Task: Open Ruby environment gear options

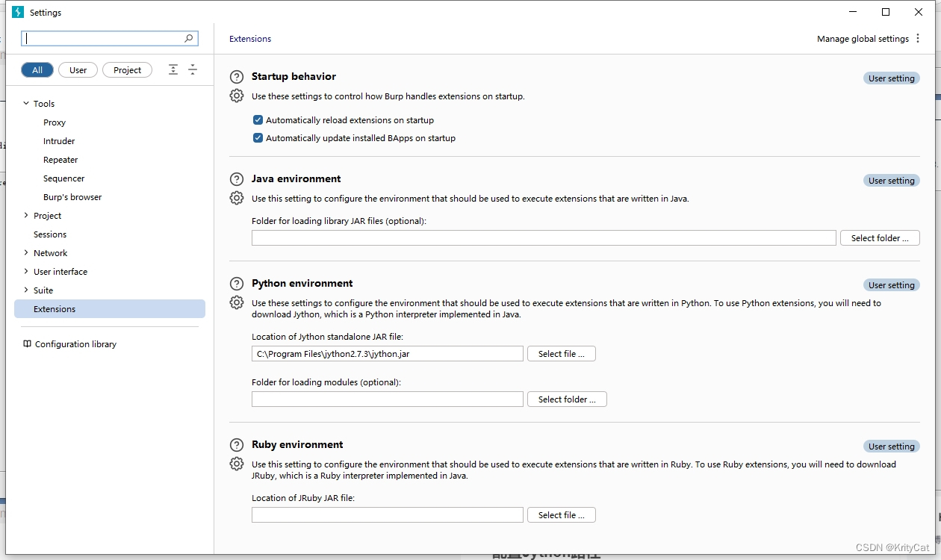Action: point(237,464)
